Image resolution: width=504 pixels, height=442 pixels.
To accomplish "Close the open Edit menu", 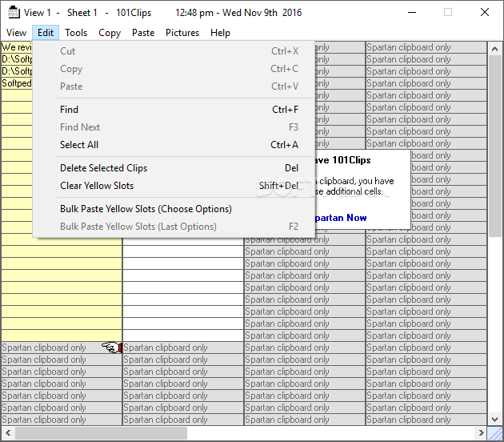I will pos(46,33).
